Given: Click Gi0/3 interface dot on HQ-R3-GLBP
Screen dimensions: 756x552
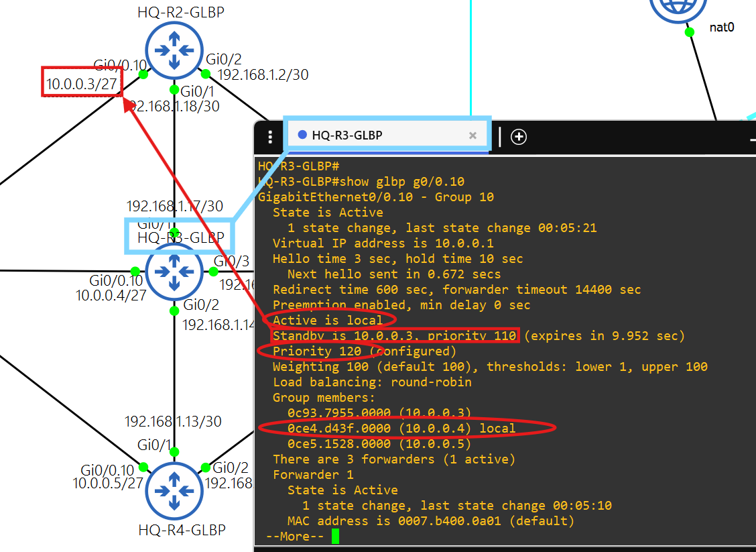Looking at the screenshot, I should [x=213, y=272].
